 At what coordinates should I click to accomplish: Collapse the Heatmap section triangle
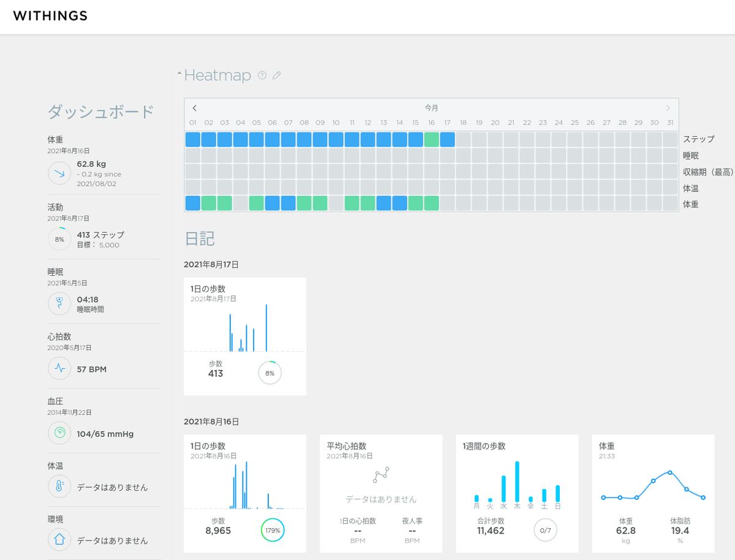coord(179,74)
